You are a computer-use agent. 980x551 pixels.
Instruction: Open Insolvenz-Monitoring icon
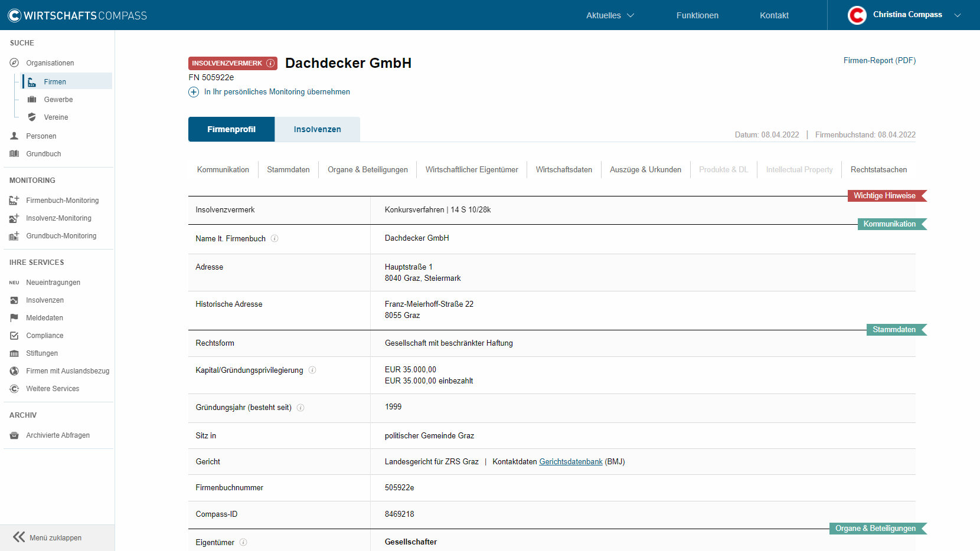point(14,218)
